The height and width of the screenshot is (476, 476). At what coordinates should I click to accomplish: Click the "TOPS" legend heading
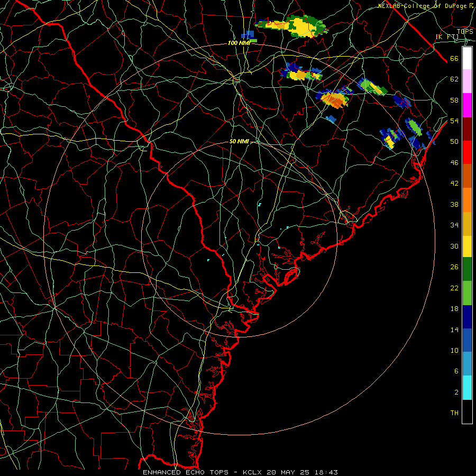pyautogui.click(x=465, y=31)
